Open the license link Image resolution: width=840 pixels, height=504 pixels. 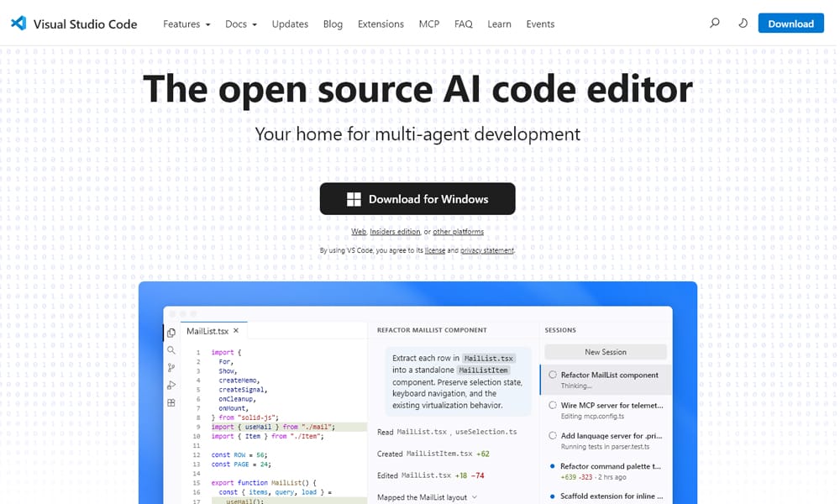[x=435, y=250]
